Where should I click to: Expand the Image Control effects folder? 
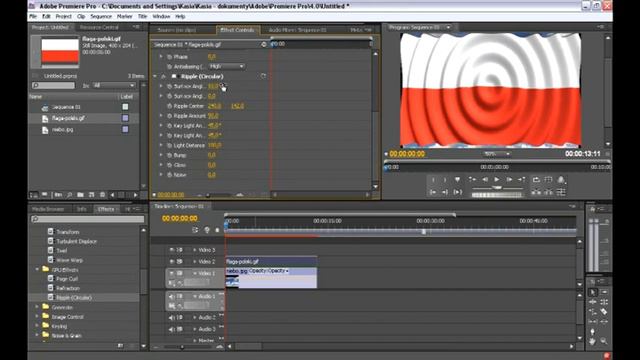point(37,316)
